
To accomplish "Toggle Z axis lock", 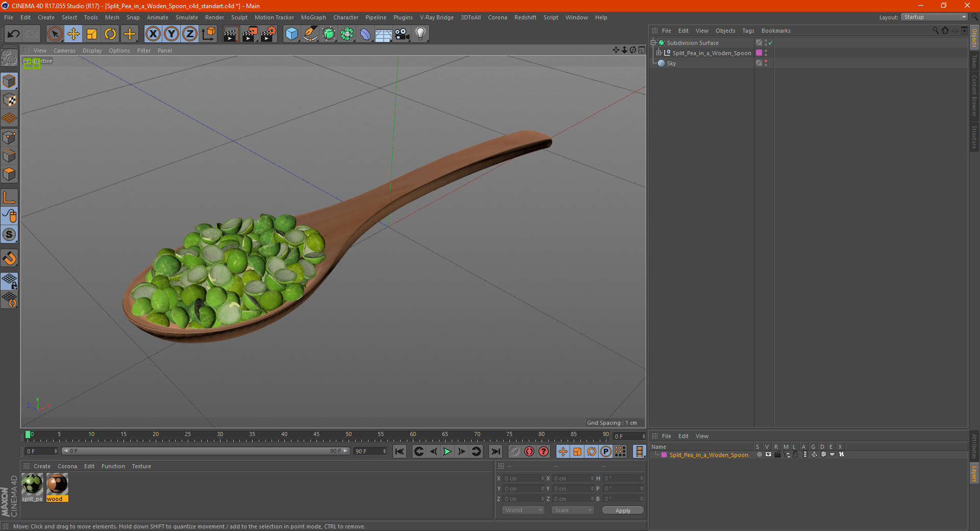I will (190, 34).
